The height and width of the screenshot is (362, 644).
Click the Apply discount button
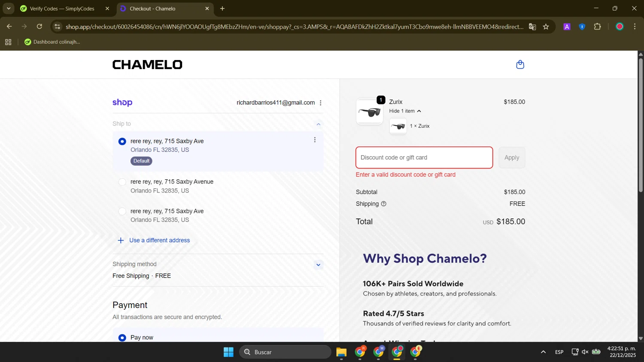coord(512,157)
